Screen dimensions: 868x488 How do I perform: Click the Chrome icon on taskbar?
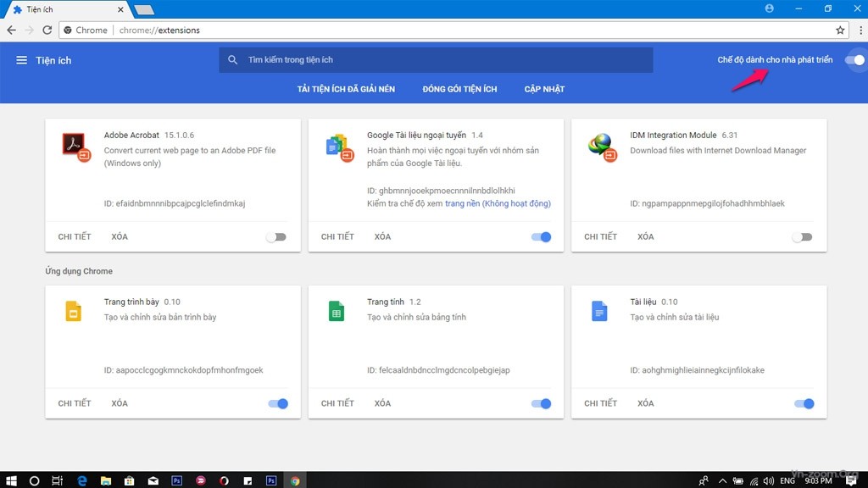(295, 481)
